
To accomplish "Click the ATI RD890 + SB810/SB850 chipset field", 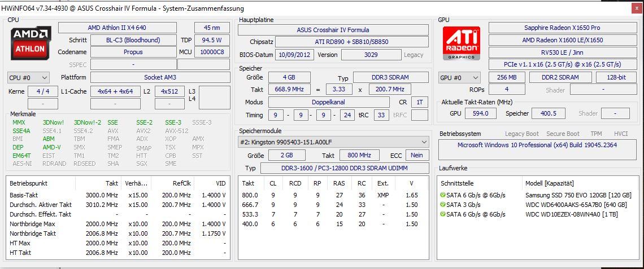I will (x=351, y=42).
